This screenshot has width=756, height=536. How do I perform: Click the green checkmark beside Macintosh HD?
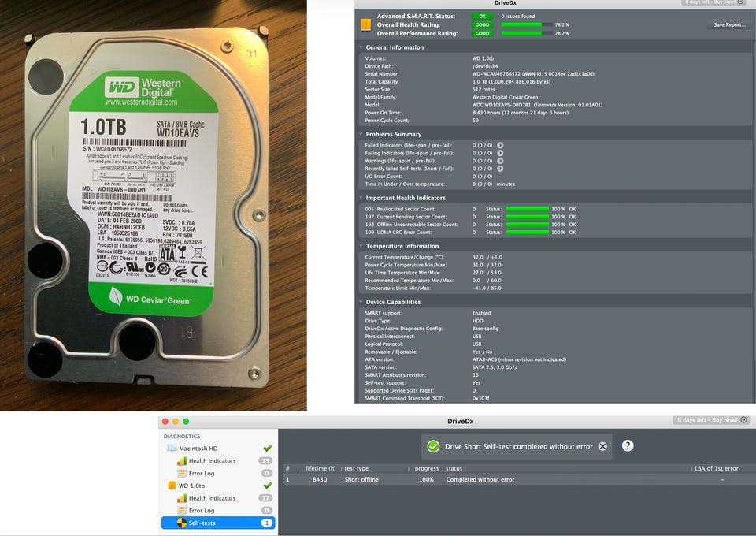click(268, 449)
